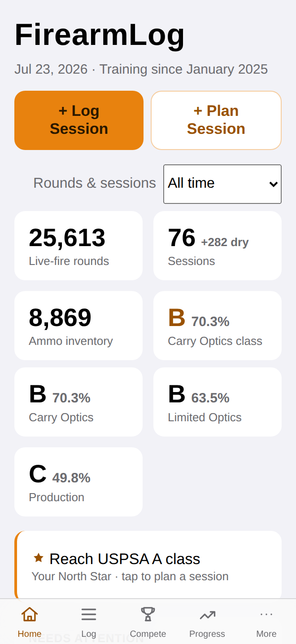Tap the Reach USPSA A class goal
Screen dimensions: 296x644
[148, 566]
